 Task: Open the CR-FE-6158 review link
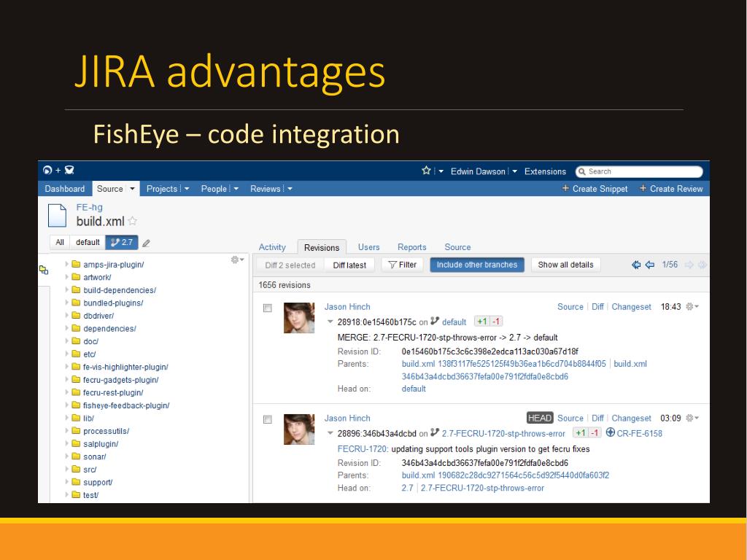[639, 433]
